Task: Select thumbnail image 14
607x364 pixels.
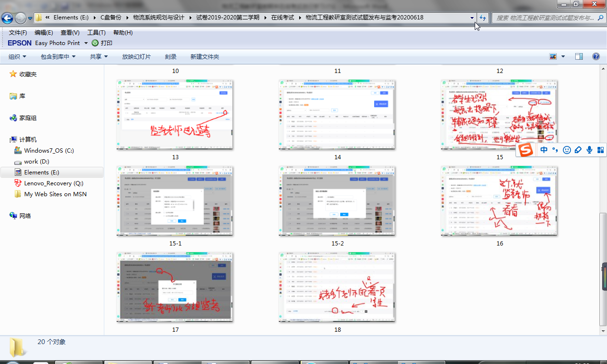Action: pyautogui.click(x=337, y=115)
